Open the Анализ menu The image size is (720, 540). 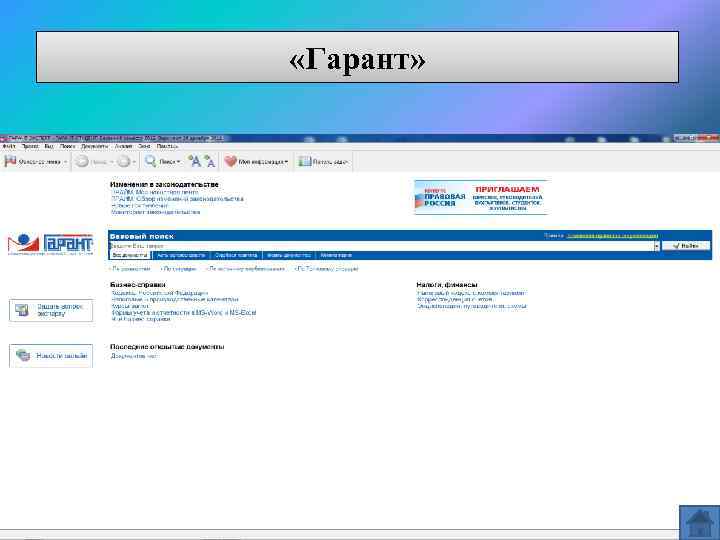click(123, 146)
